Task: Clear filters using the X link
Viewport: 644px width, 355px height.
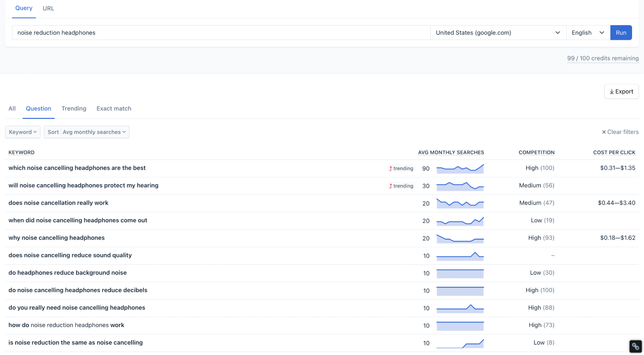Action: point(620,132)
